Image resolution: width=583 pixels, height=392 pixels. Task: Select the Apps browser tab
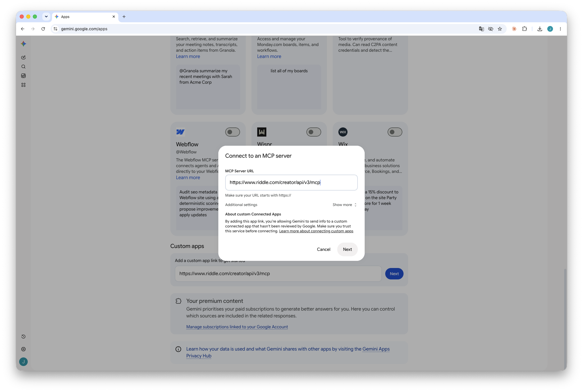click(85, 17)
